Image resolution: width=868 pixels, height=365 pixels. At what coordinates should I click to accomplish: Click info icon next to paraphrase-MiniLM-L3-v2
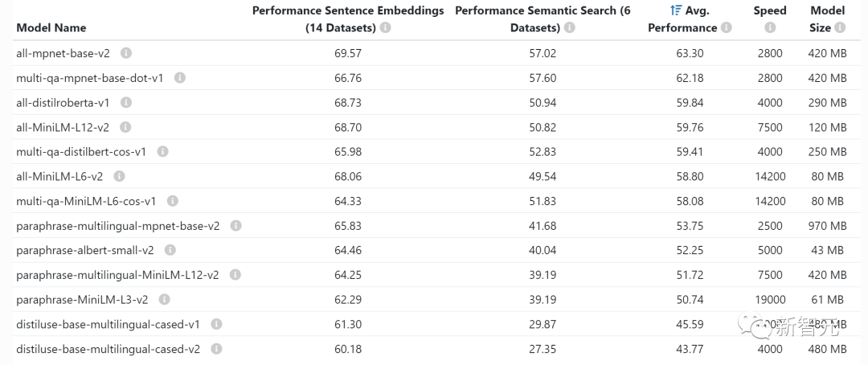pos(165,299)
